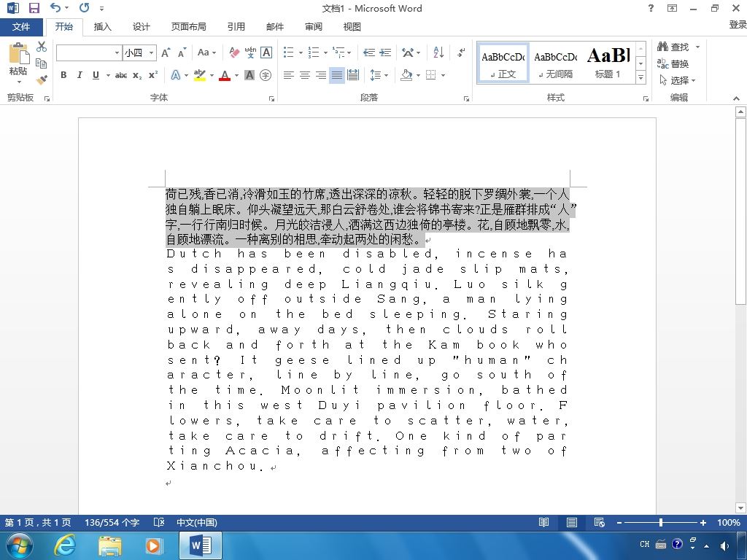Open the font size 小四 dropdown
The image size is (747, 560).
point(152,52)
